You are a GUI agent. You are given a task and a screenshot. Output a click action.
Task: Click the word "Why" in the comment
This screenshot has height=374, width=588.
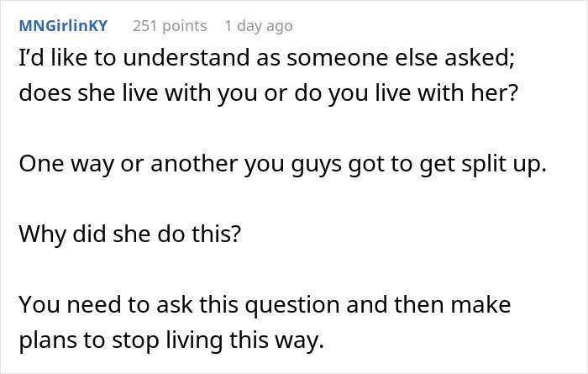coord(39,232)
